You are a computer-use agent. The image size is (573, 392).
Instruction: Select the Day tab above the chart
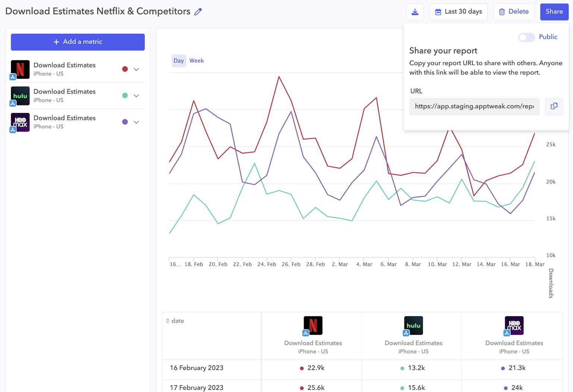[x=179, y=60]
